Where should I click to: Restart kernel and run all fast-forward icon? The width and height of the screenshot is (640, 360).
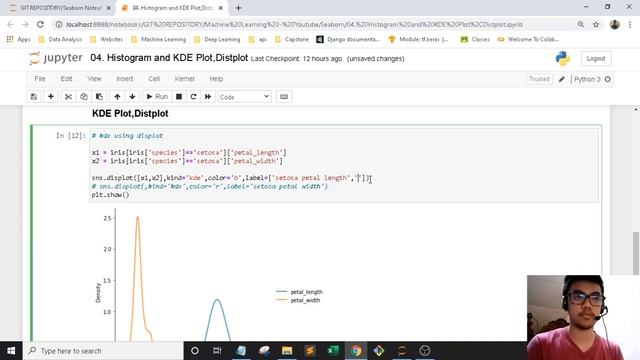click(208, 97)
